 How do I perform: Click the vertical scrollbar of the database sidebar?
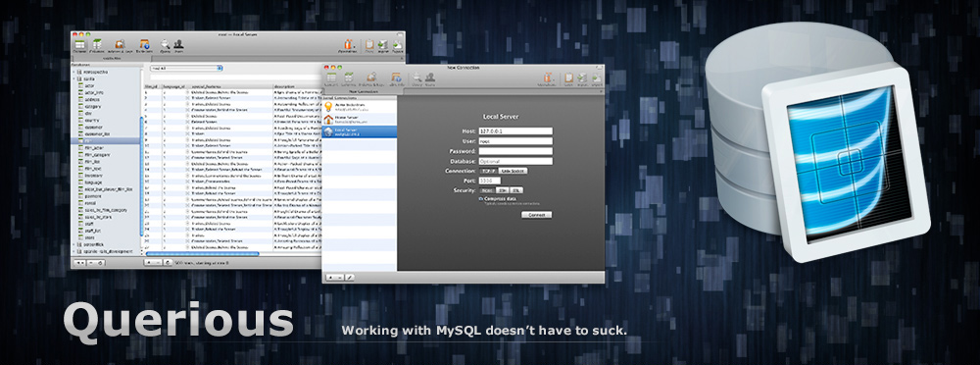pyautogui.click(x=141, y=177)
